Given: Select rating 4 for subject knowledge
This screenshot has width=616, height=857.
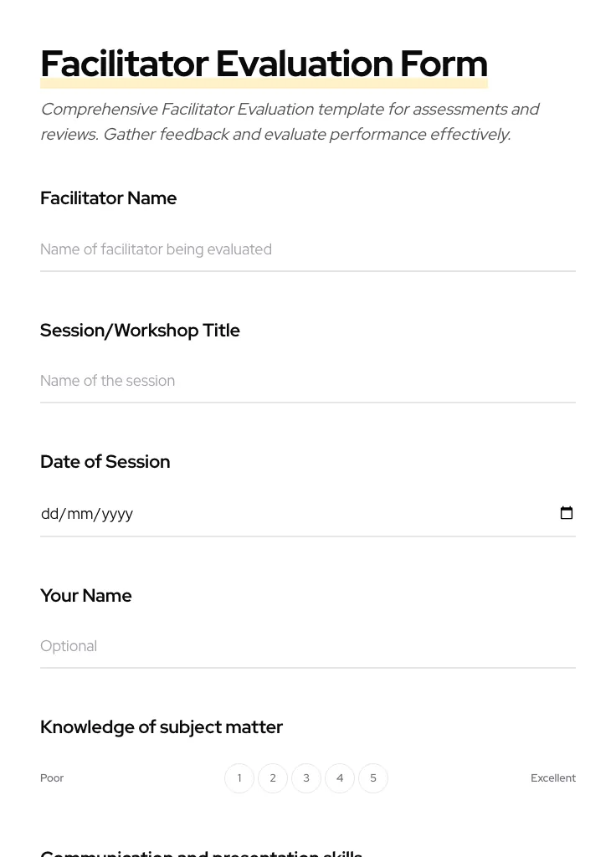Looking at the screenshot, I should pos(340,778).
